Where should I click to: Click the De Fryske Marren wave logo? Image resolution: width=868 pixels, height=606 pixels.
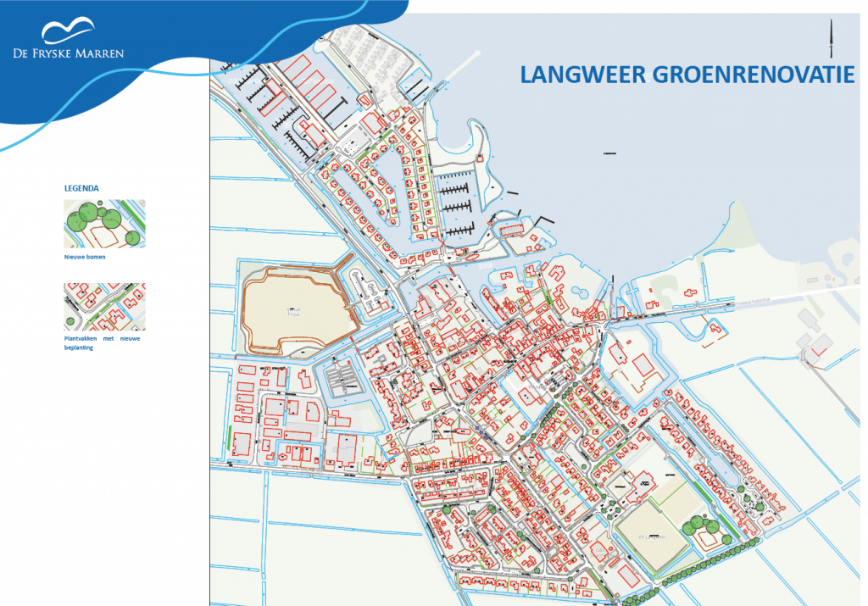(x=70, y=31)
